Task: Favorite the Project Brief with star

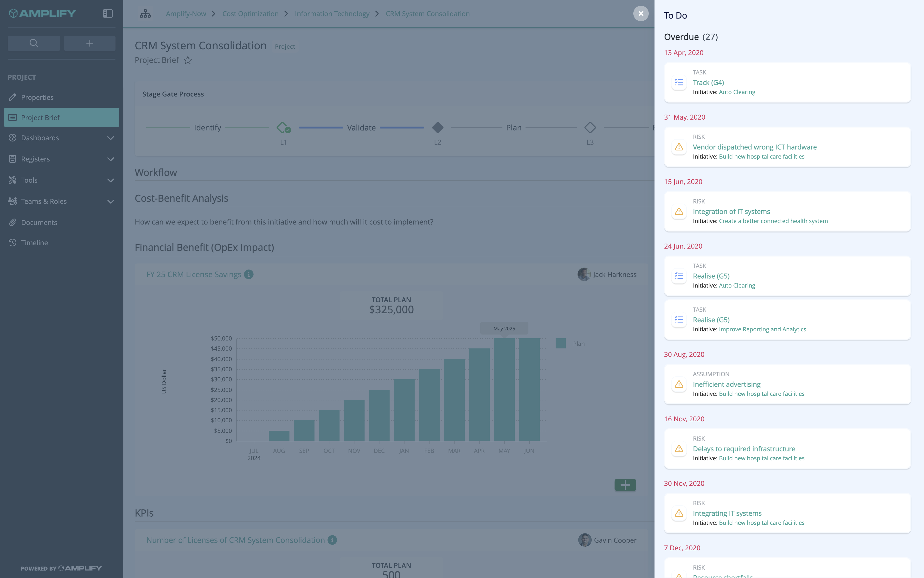Action: [188, 60]
